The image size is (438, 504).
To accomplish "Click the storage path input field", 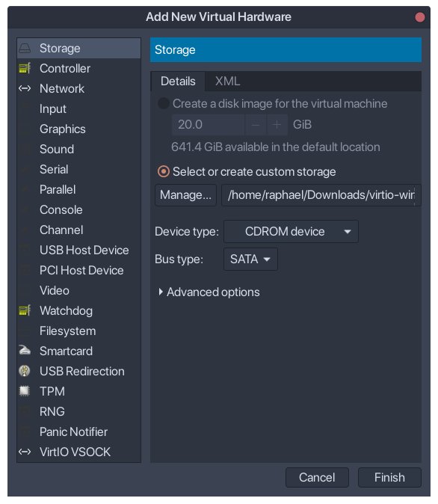I will (321, 194).
